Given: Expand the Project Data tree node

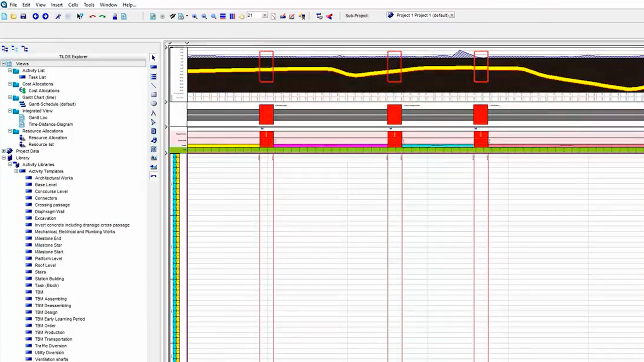Looking at the screenshot, I should click(x=4, y=151).
